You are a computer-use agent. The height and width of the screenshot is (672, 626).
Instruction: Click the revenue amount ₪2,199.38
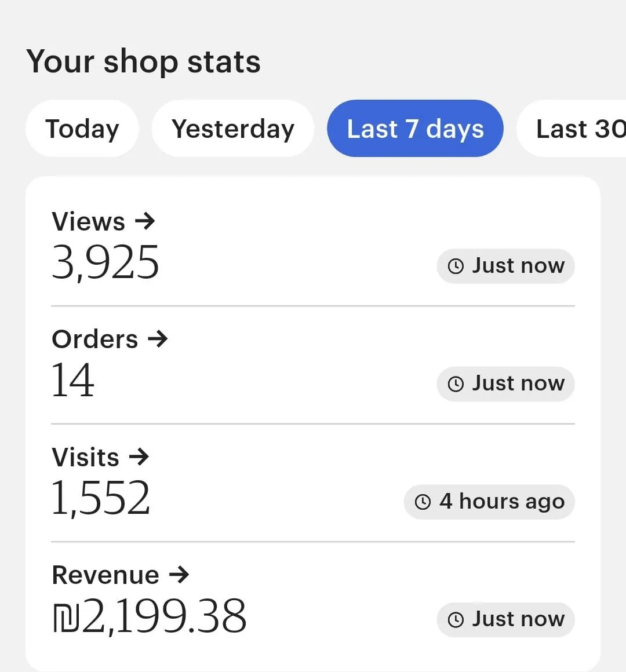pos(150,616)
